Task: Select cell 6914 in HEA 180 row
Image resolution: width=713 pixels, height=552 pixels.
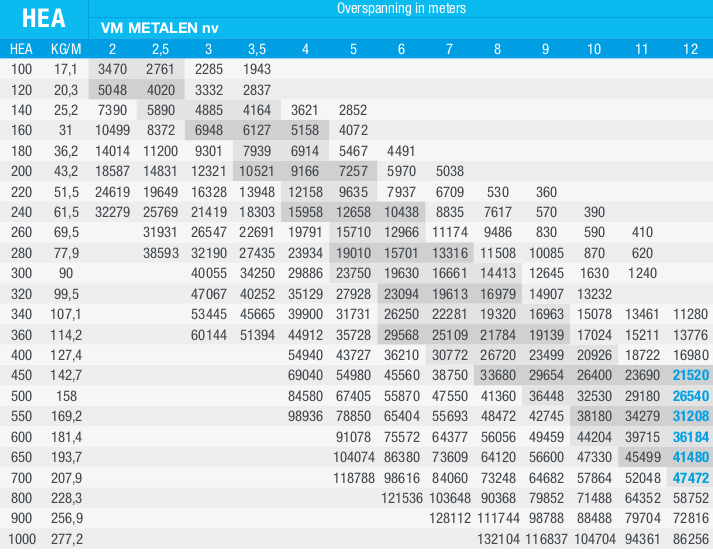Action: click(x=305, y=151)
